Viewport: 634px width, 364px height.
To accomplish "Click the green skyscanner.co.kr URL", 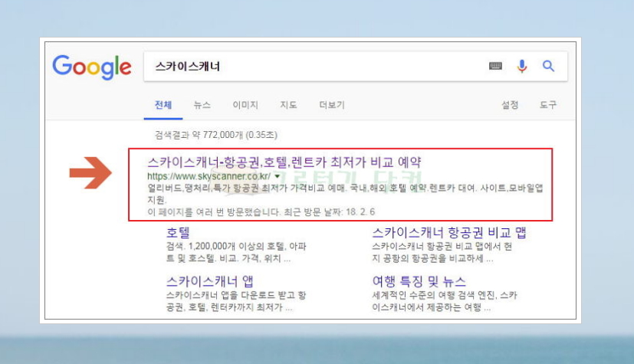I will 209,176.
